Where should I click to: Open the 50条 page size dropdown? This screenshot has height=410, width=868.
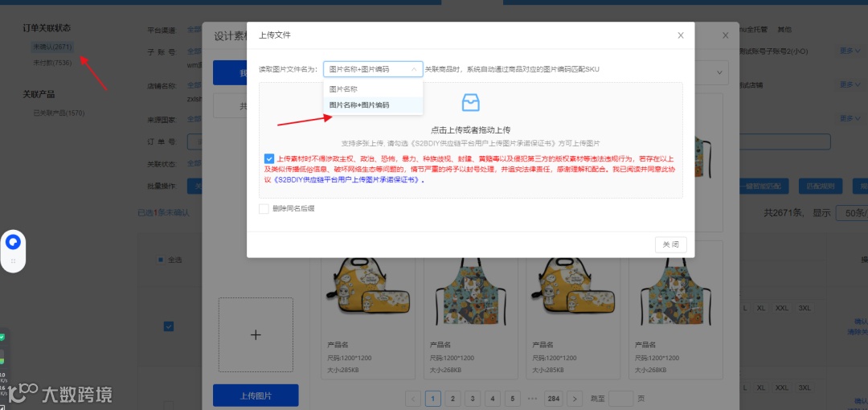852,213
